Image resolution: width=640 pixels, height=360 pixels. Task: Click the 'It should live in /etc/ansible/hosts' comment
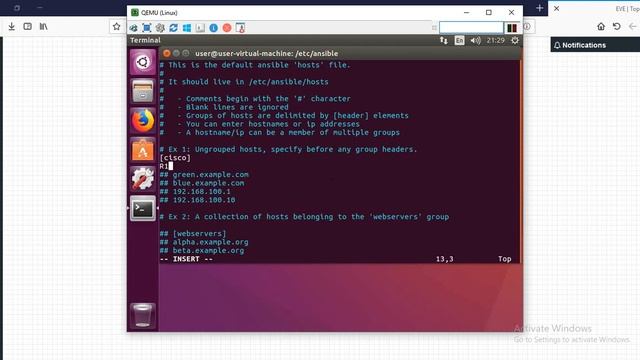coord(244,82)
